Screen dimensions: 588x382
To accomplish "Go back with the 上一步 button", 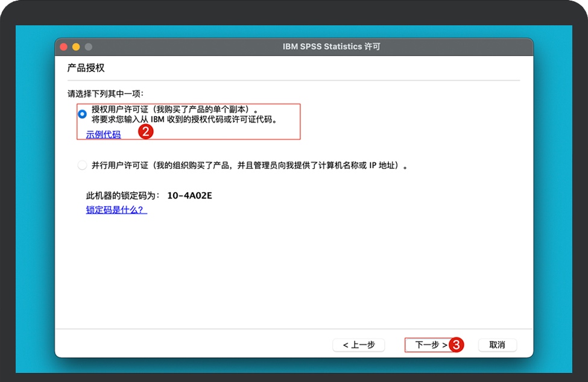I will tap(358, 345).
